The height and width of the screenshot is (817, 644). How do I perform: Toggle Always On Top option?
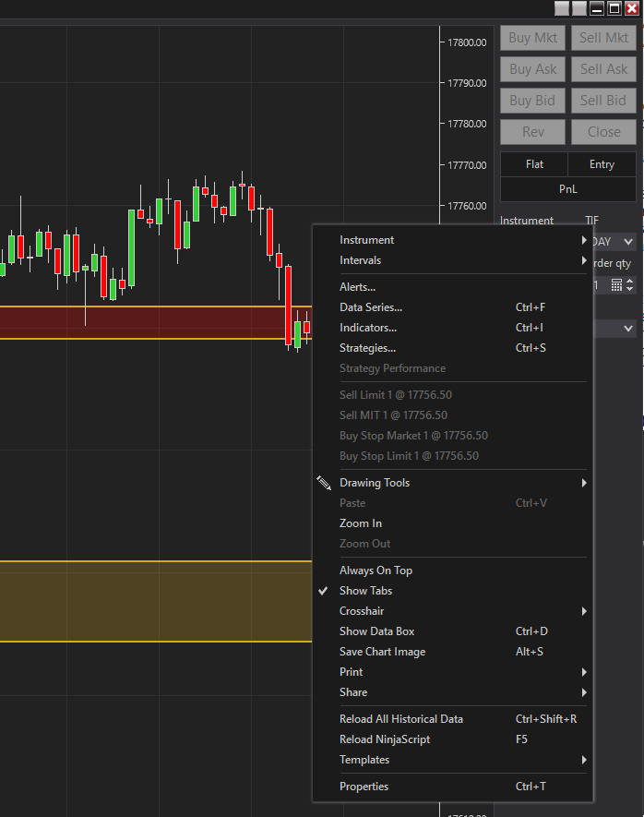click(452, 571)
